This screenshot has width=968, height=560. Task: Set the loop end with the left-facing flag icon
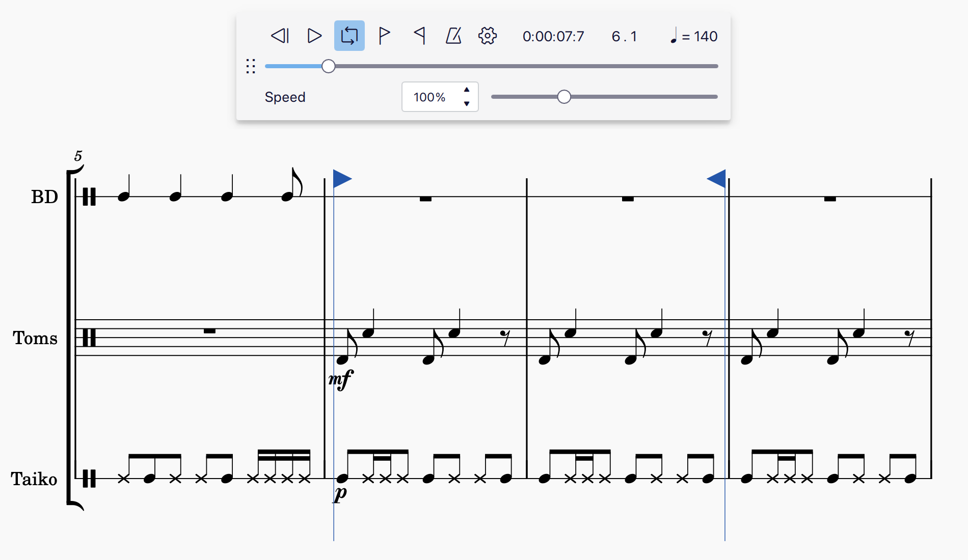point(420,36)
